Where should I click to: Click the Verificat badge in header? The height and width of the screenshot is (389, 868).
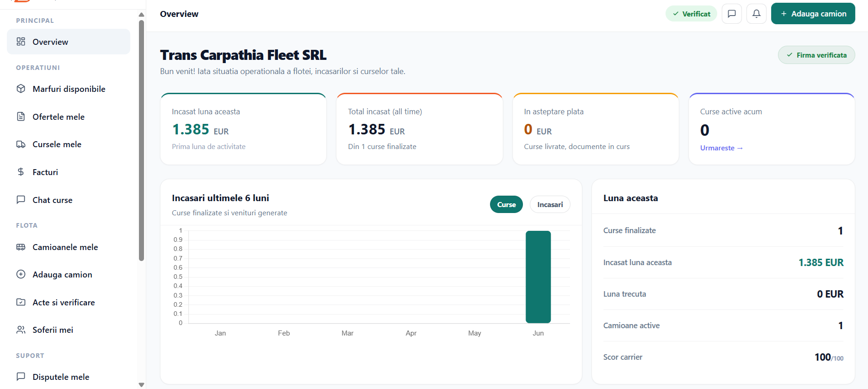(x=691, y=14)
